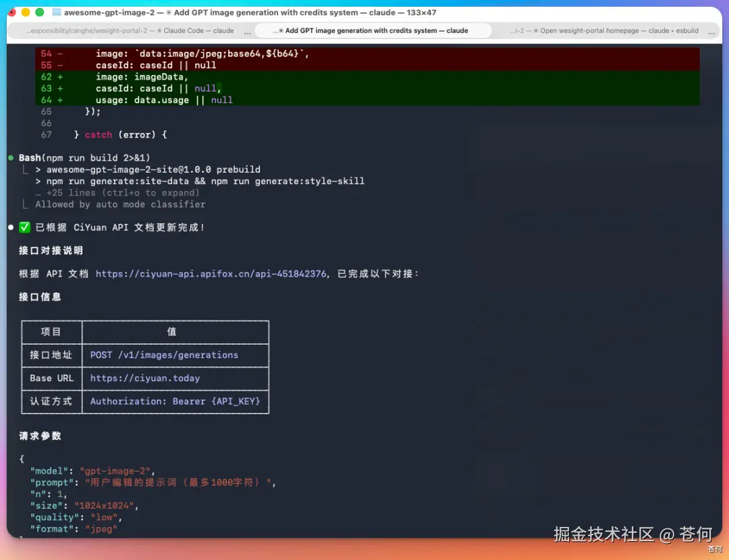Click the white bullet beside completion message

click(x=11, y=227)
